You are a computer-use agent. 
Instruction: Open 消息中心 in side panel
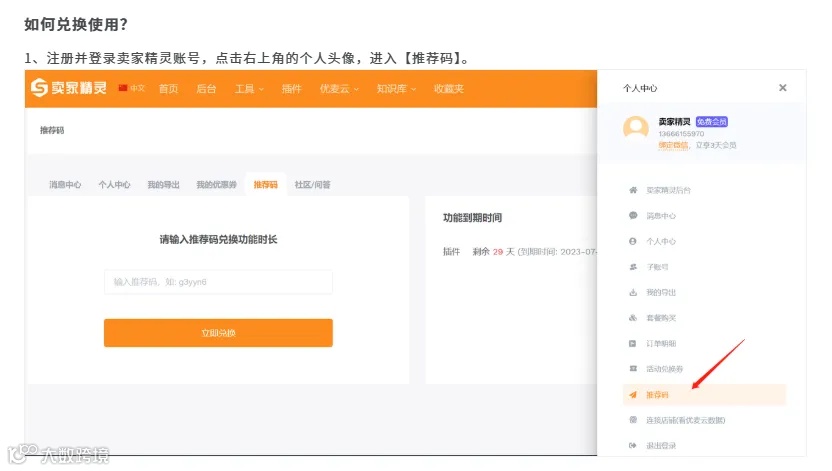(661, 215)
